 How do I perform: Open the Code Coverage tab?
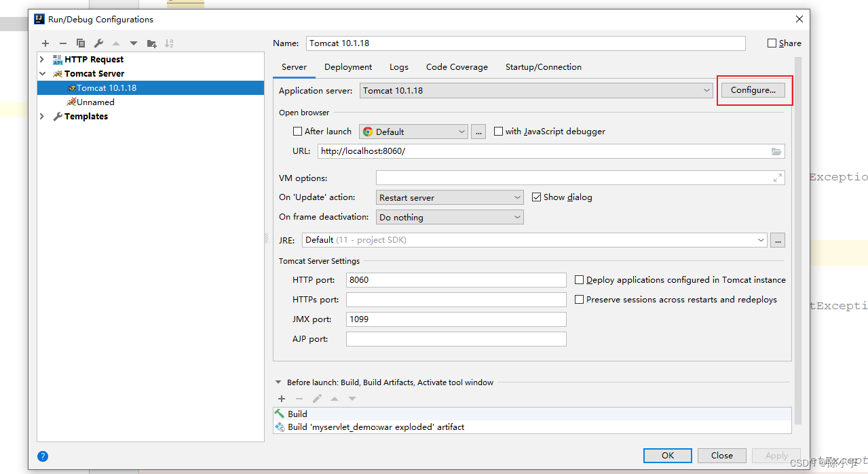point(456,66)
